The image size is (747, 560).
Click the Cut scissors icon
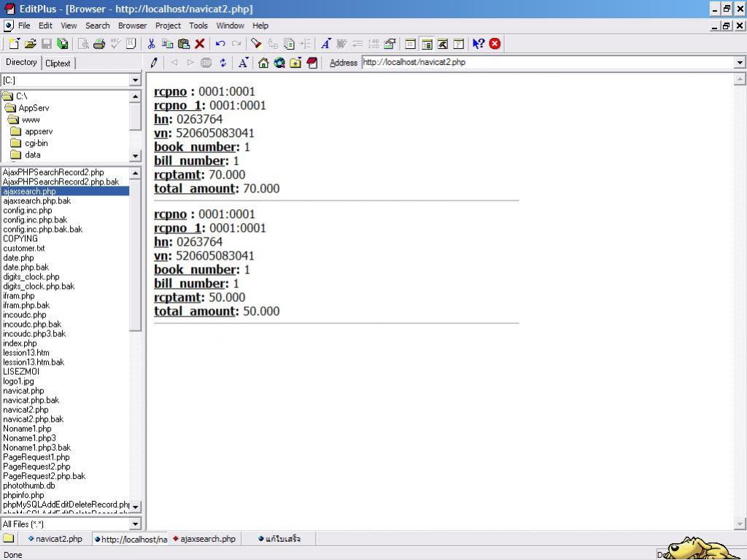click(x=151, y=44)
